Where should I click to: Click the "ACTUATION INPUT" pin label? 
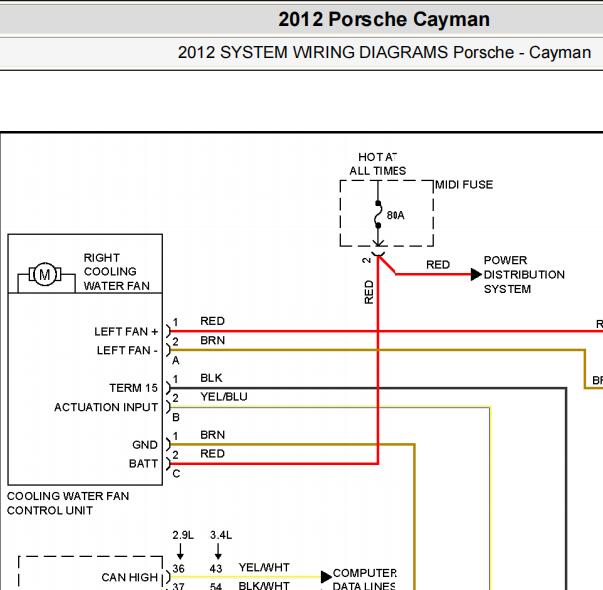pos(106,407)
